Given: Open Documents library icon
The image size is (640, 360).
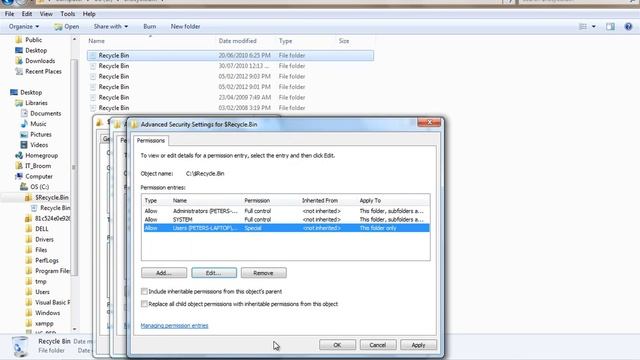Looking at the screenshot, I should pos(24,113).
